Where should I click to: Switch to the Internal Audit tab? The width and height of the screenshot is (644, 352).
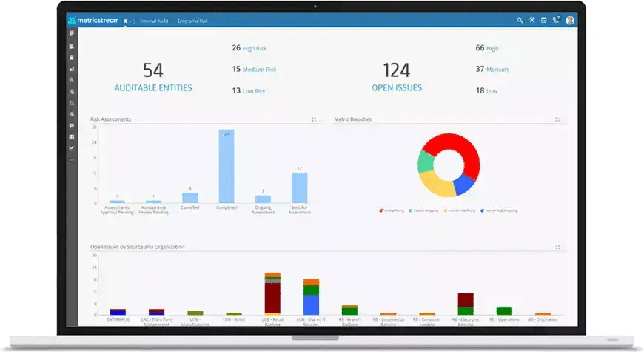pyautogui.click(x=154, y=21)
